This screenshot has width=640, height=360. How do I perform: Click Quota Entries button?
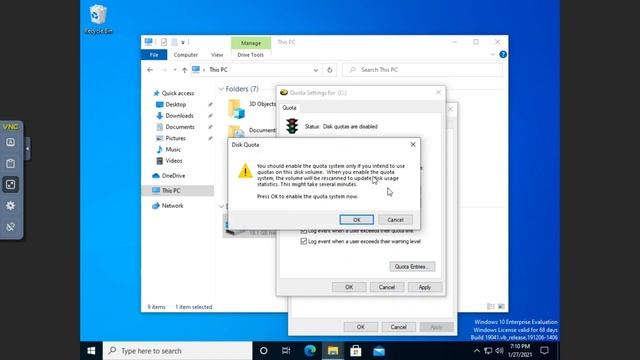pos(412,267)
